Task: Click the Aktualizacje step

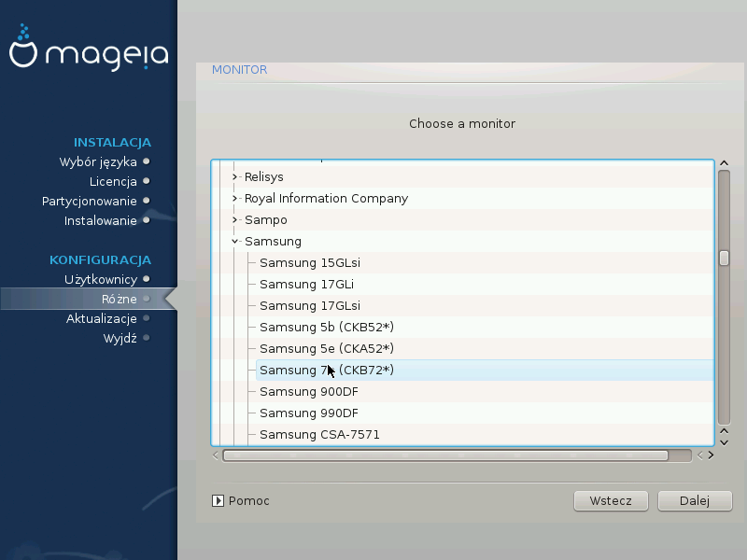Action: 102,318
